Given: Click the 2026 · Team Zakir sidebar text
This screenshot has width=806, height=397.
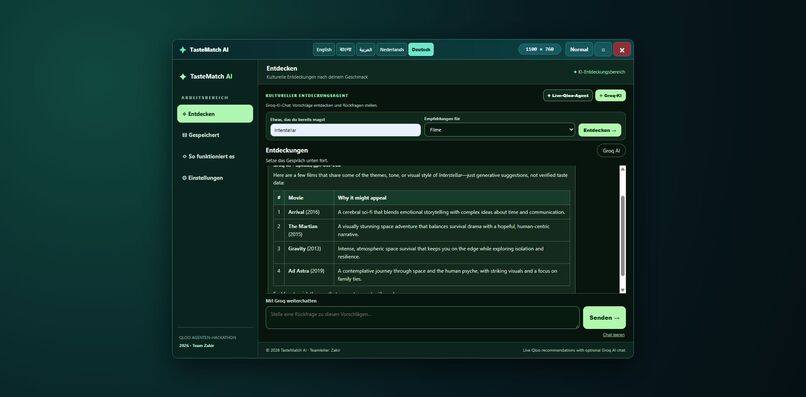Looking at the screenshot, I should point(196,346).
